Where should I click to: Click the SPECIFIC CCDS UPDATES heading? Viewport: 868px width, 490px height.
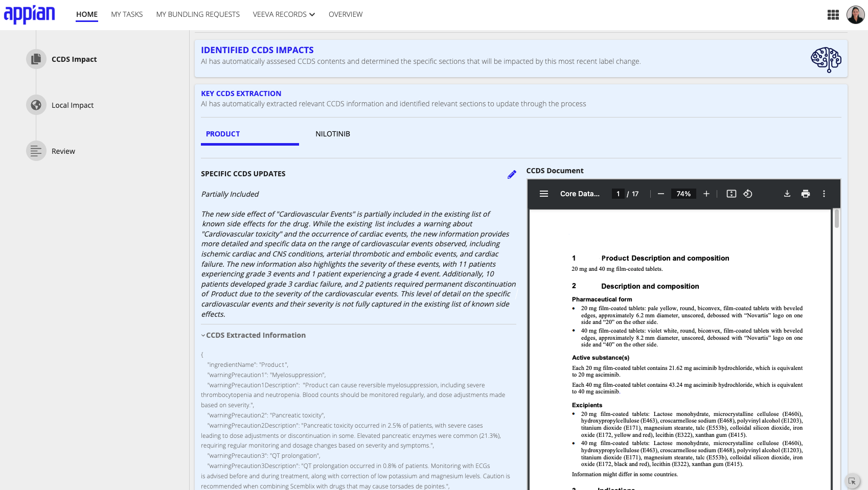tap(243, 174)
